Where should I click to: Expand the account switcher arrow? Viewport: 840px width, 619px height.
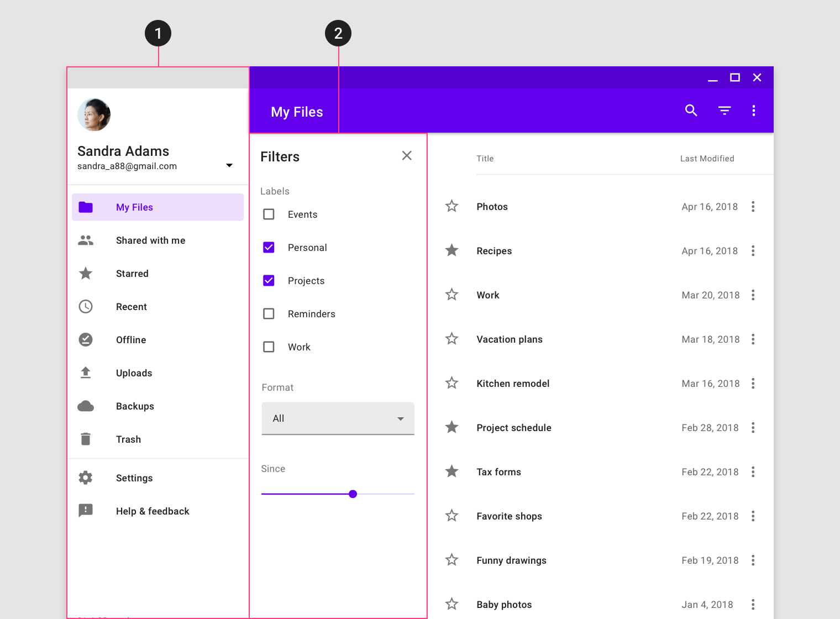point(229,165)
